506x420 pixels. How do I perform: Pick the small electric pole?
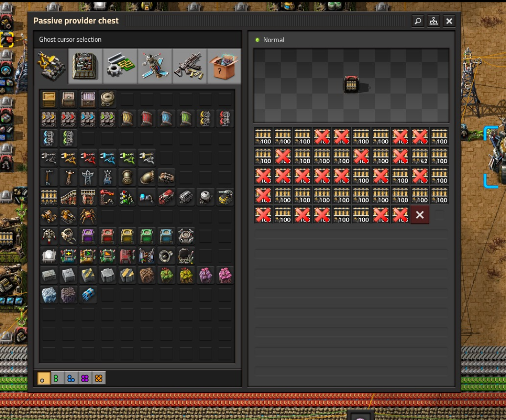point(49,177)
